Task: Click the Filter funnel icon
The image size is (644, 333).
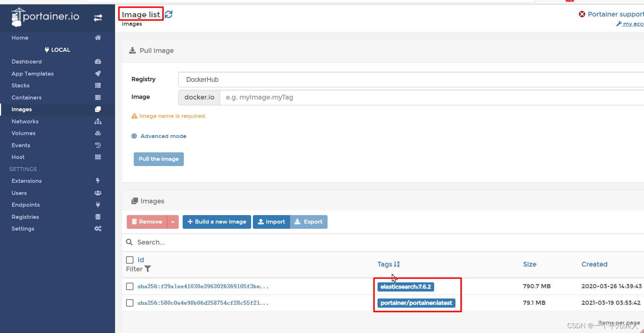Action: tap(148, 269)
